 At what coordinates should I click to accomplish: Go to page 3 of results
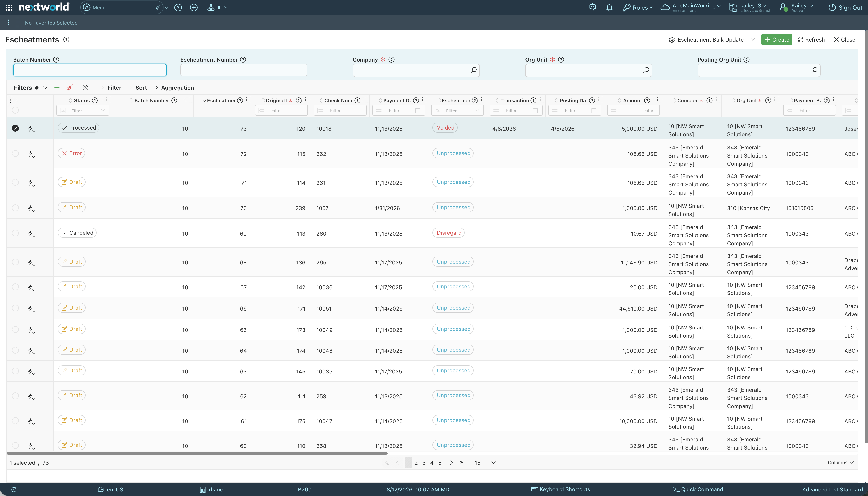(x=424, y=463)
